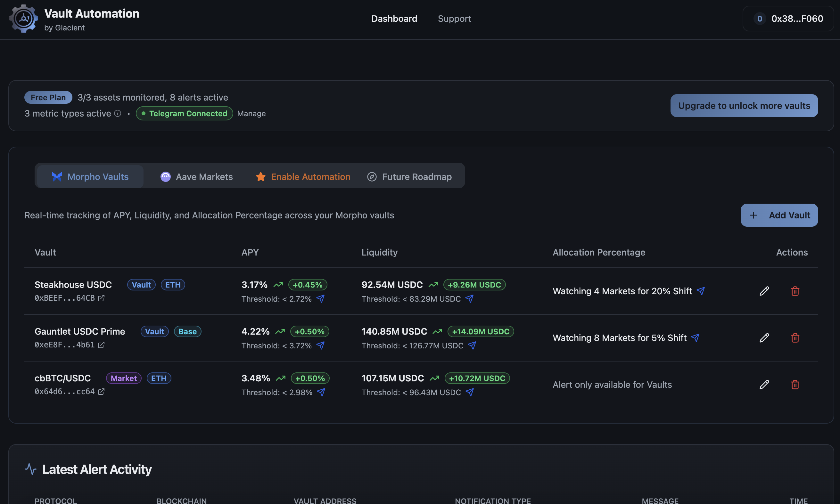
Task: Send allocation shift alert for Watching 4 Markets
Action: point(701,291)
